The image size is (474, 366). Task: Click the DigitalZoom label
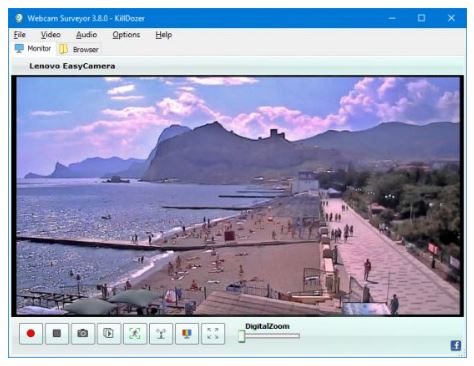[267, 326]
